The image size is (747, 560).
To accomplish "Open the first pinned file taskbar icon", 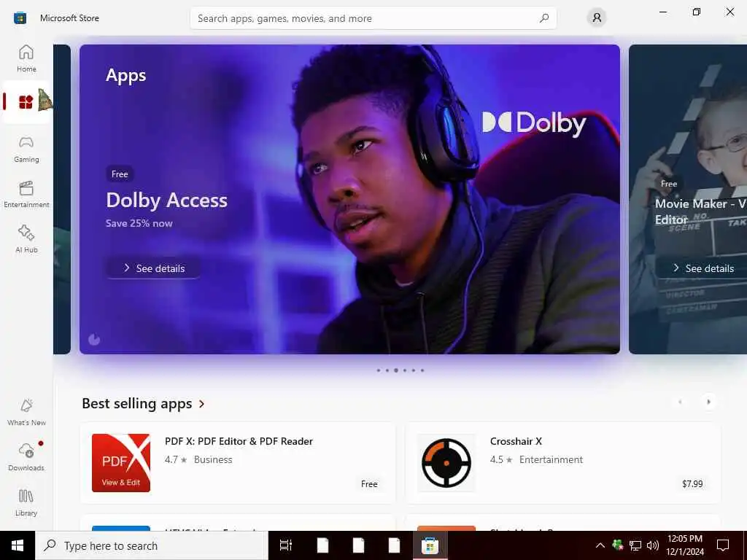I will [x=322, y=545].
